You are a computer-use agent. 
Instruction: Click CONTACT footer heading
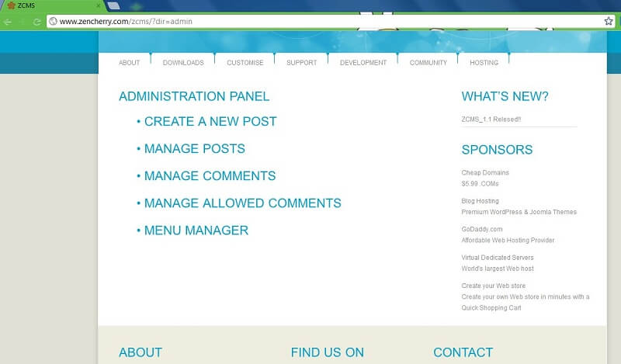point(463,352)
